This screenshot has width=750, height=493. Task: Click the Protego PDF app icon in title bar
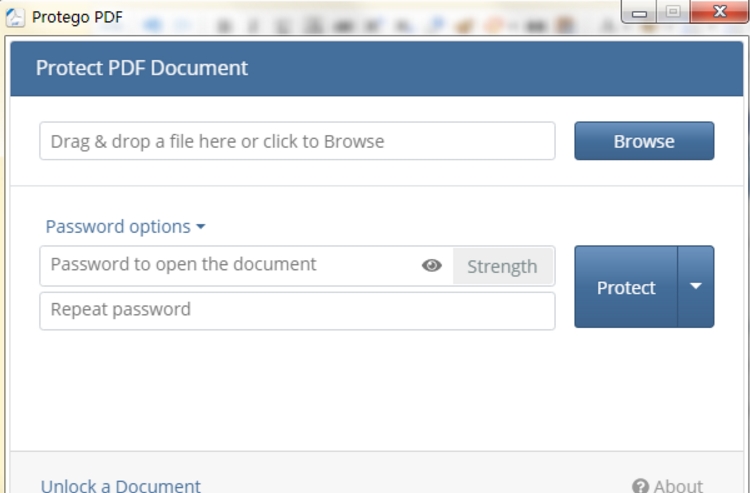[15, 17]
